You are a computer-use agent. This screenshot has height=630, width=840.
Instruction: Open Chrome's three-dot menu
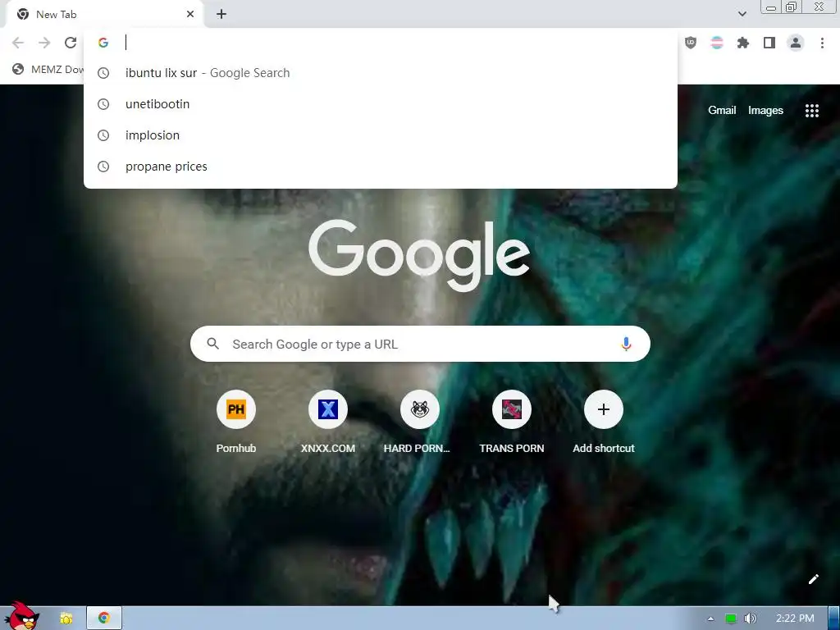click(x=822, y=43)
